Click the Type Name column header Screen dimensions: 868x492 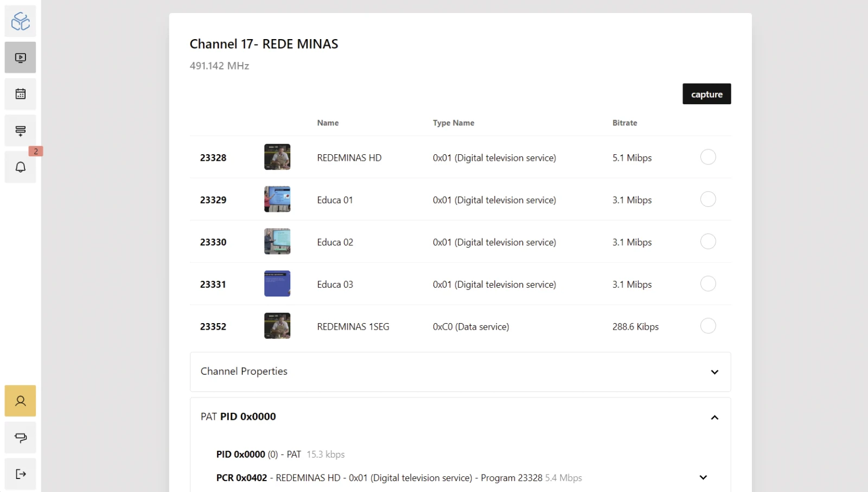coord(454,123)
